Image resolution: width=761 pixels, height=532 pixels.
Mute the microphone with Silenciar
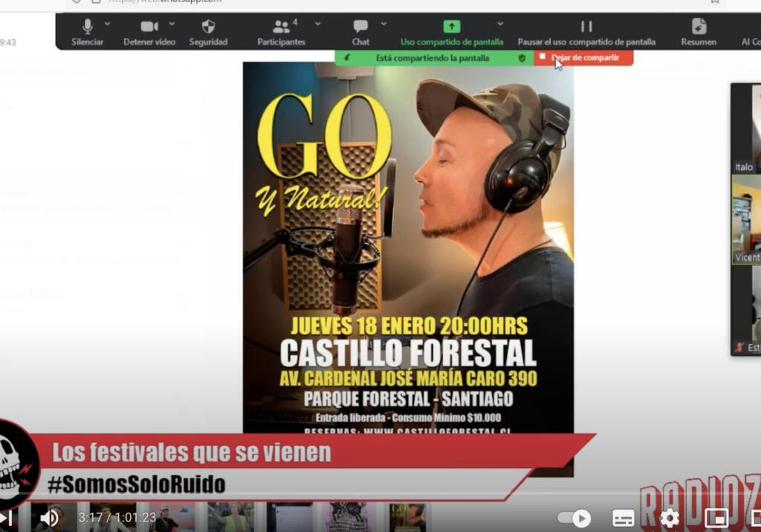coord(87,31)
